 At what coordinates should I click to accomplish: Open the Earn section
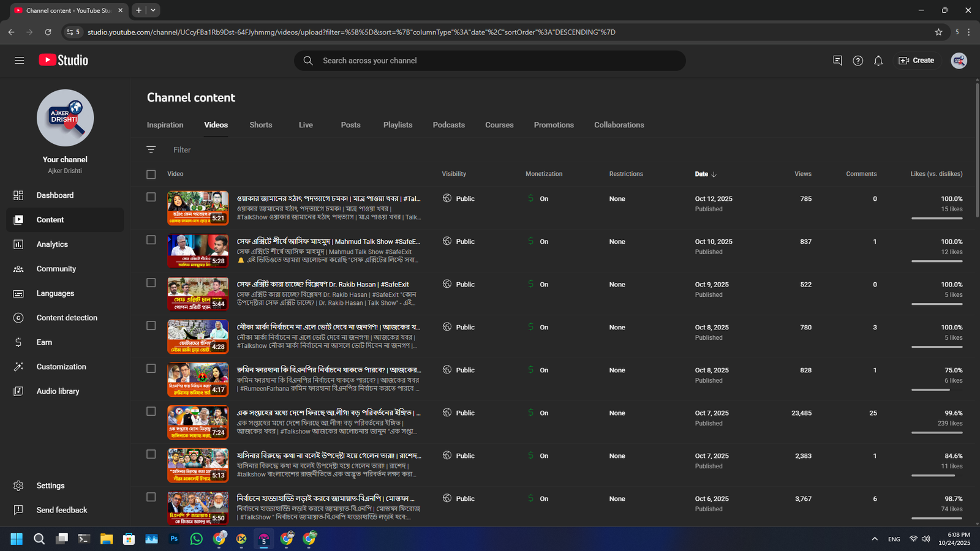click(44, 342)
